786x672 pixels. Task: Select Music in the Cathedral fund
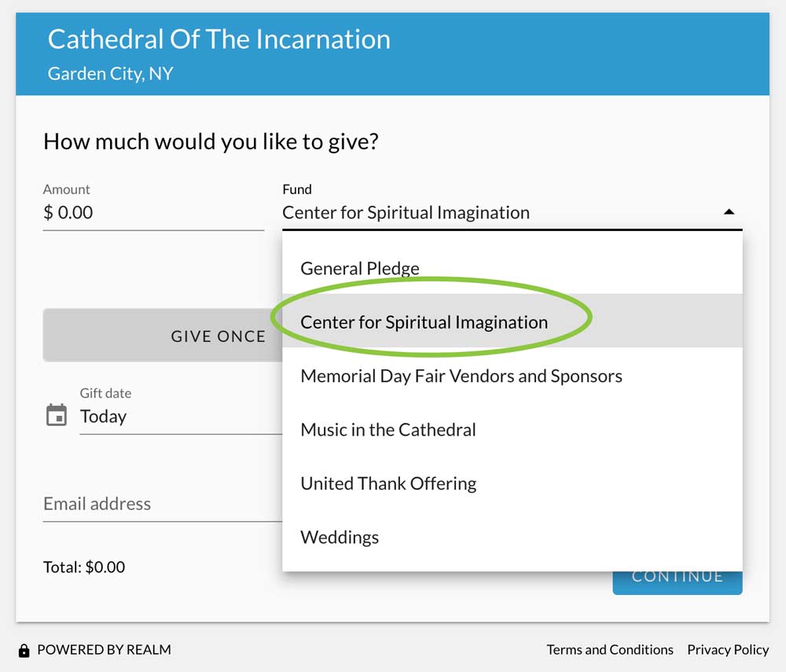(x=512, y=429)
